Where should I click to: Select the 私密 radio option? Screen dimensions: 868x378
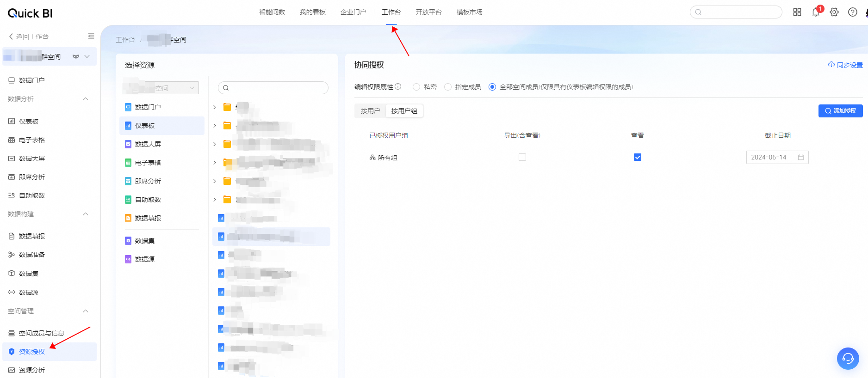pos(416,87)
